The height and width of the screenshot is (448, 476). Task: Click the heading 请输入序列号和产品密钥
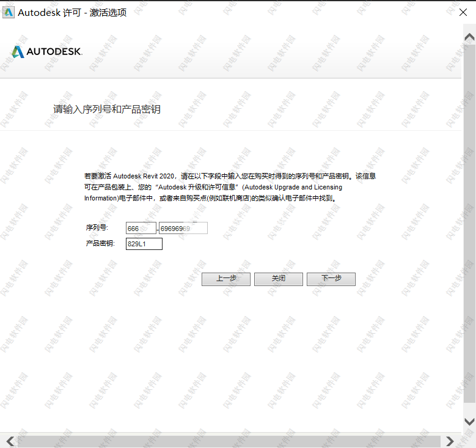pos(107,109)
